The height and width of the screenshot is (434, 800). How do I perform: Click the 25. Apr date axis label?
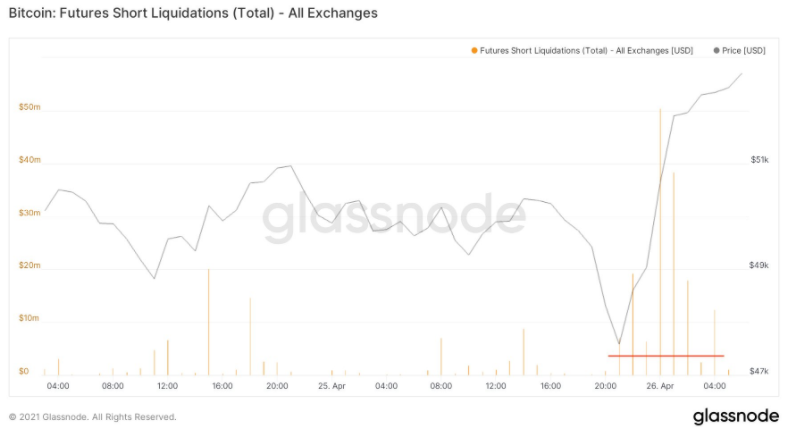pyautogui.click(x=331, y=385)
